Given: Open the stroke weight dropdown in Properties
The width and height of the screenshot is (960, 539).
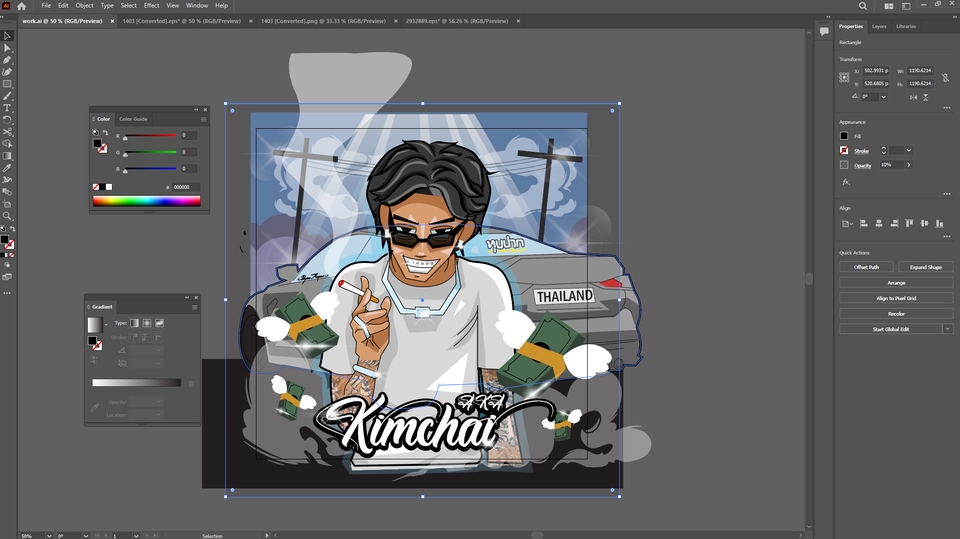Looking at the screenshot, I should click(x=908, y=150).
